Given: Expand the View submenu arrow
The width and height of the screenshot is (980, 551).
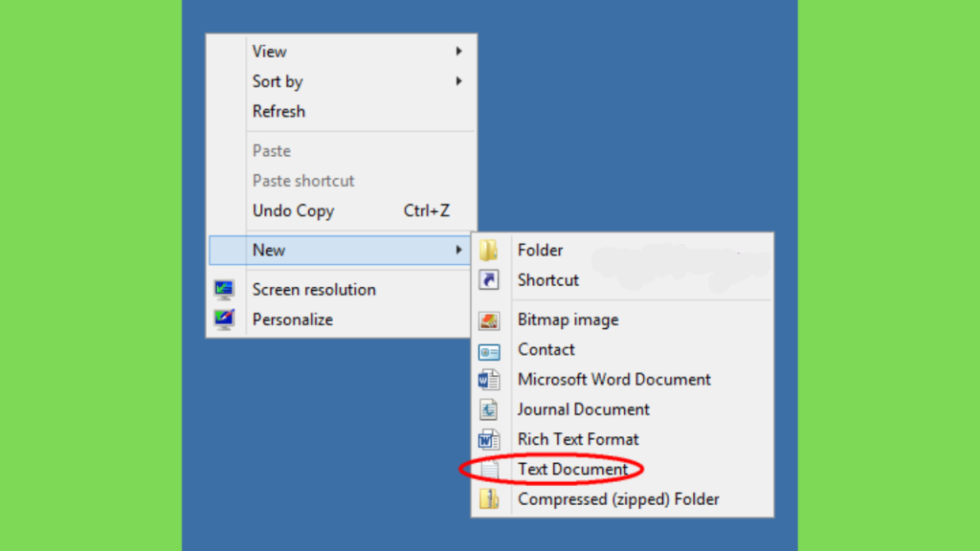Looking at the screenshot, I should click(458, 52).
